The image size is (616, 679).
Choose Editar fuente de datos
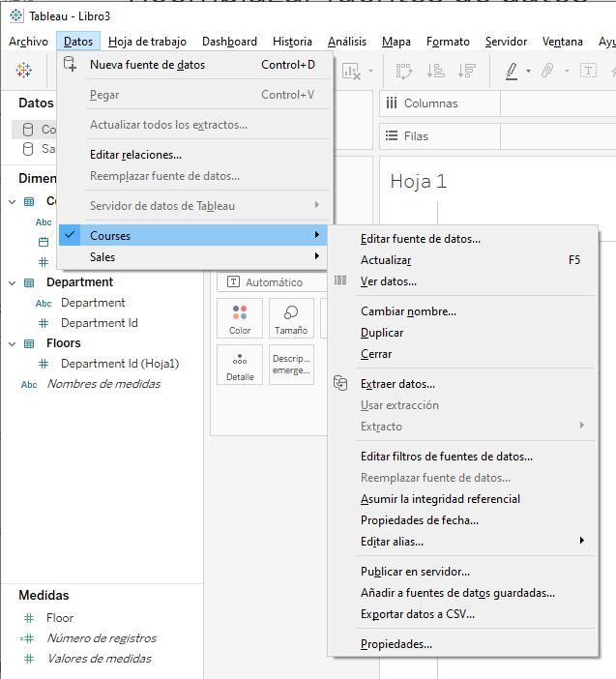(x=463, y=239)
